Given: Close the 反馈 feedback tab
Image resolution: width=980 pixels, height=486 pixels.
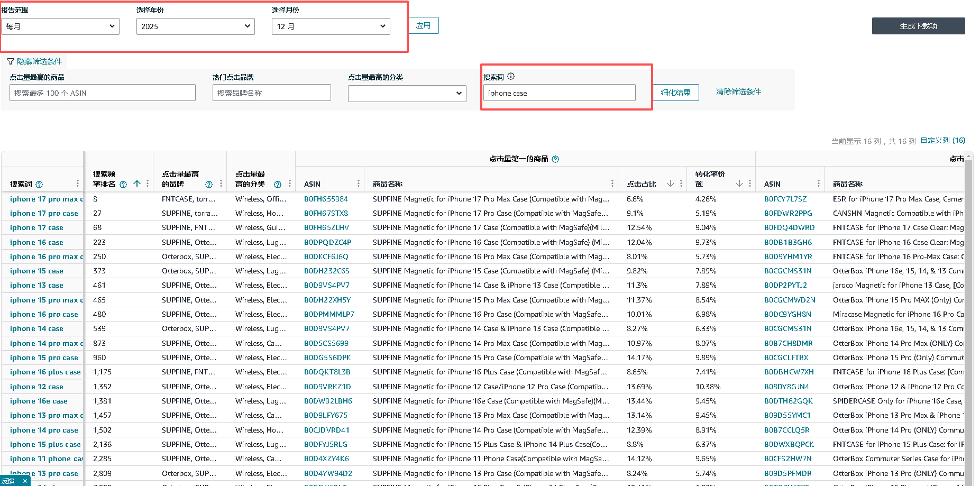Looking at the screenshot, I should pos(25,481).
